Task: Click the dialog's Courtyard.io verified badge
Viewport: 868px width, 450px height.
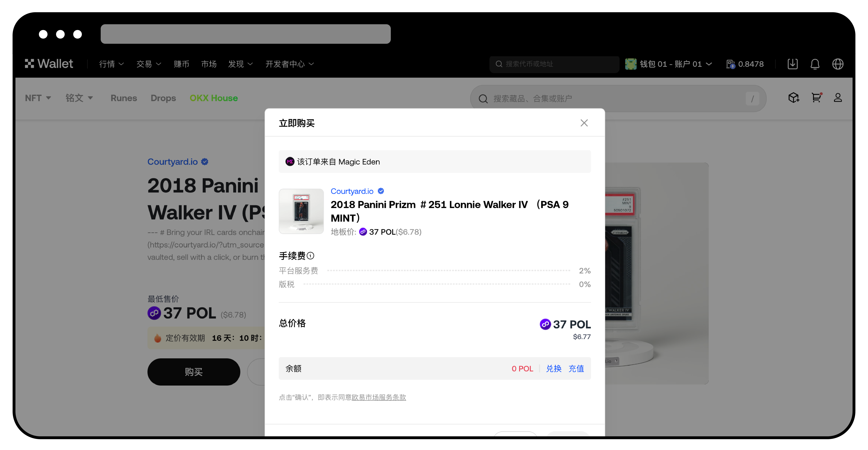Action: point(381,191)
